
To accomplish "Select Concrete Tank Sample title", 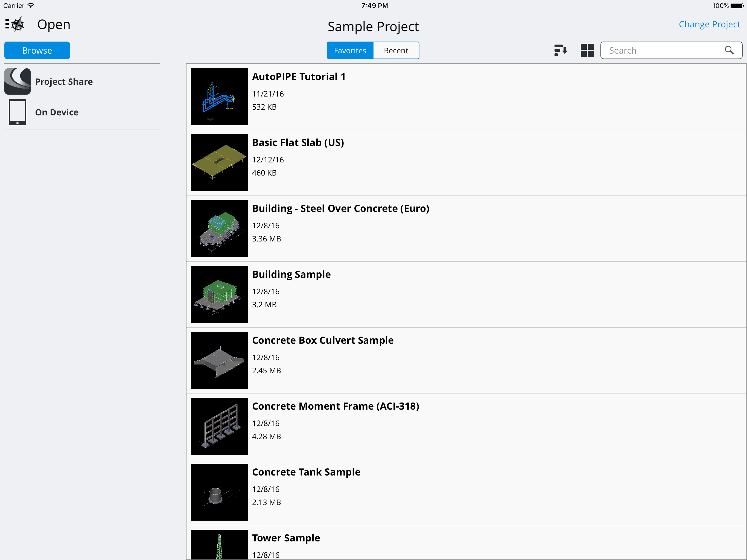I will tap(306, 472).
